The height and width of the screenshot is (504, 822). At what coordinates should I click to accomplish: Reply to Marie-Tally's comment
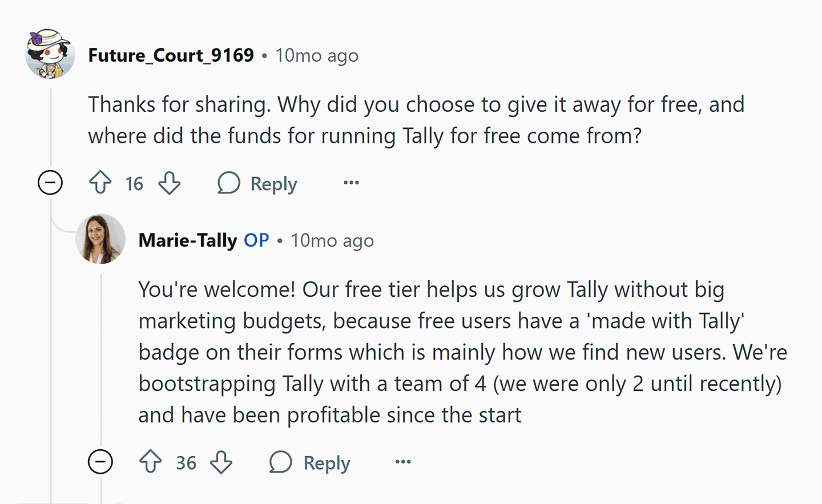tap(310, 462)
